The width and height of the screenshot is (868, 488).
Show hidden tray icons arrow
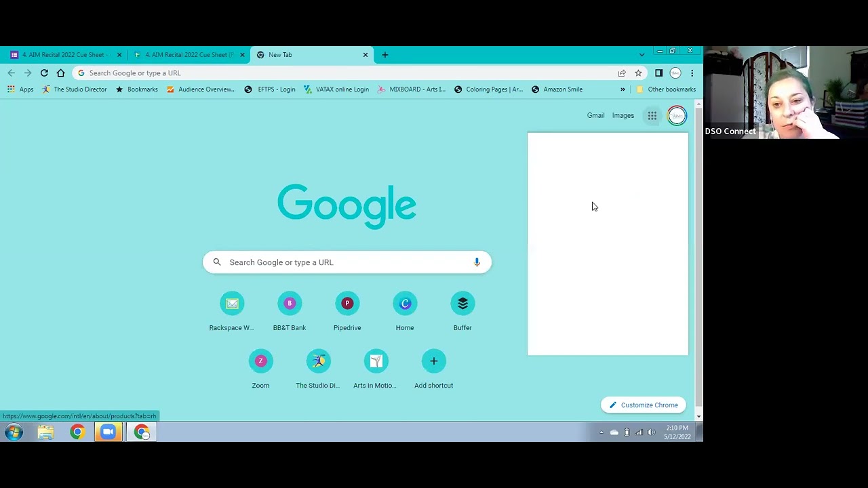coord(601,432)
